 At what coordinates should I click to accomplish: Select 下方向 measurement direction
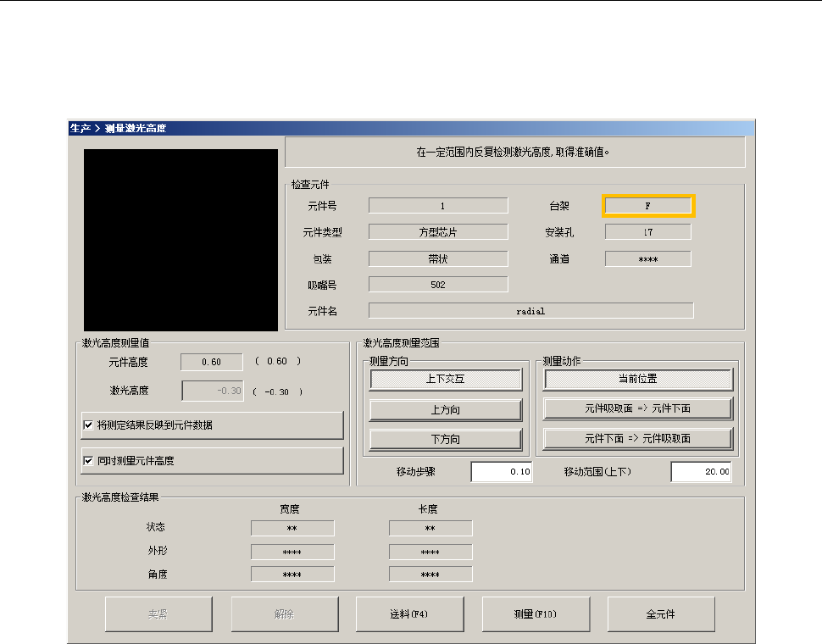(x=446, y=439)
